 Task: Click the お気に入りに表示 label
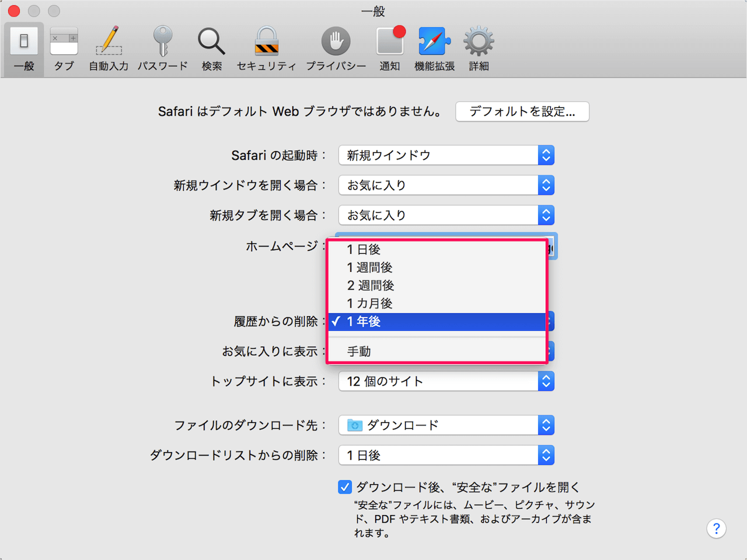[x=273, y=352]
